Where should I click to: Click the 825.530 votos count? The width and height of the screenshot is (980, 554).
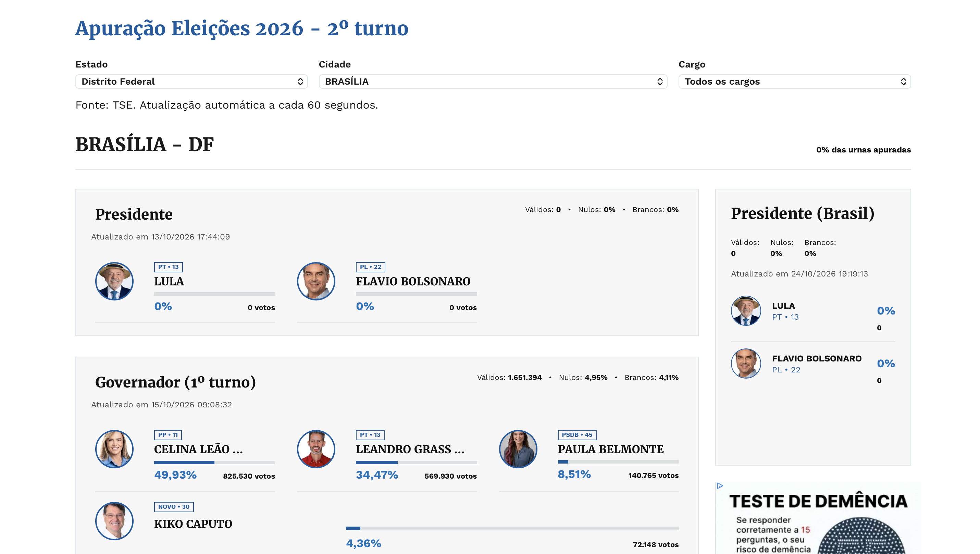tap(249, 476)
